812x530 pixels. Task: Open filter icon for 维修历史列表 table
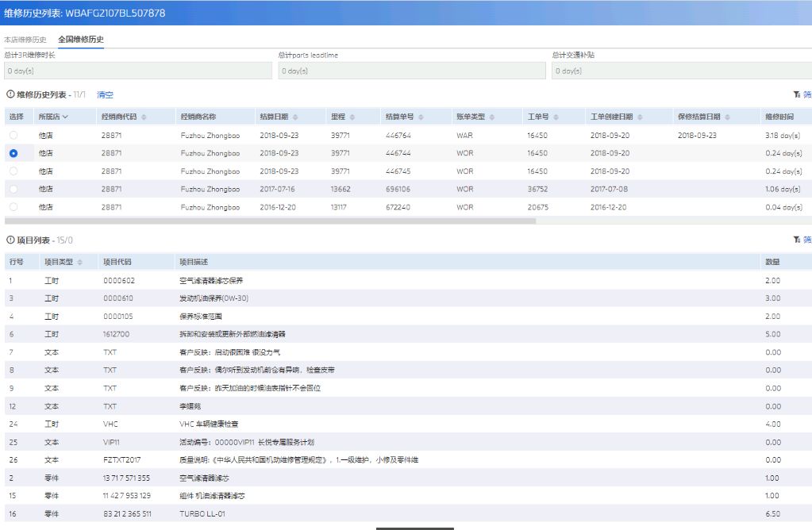(x=797, y=94)
